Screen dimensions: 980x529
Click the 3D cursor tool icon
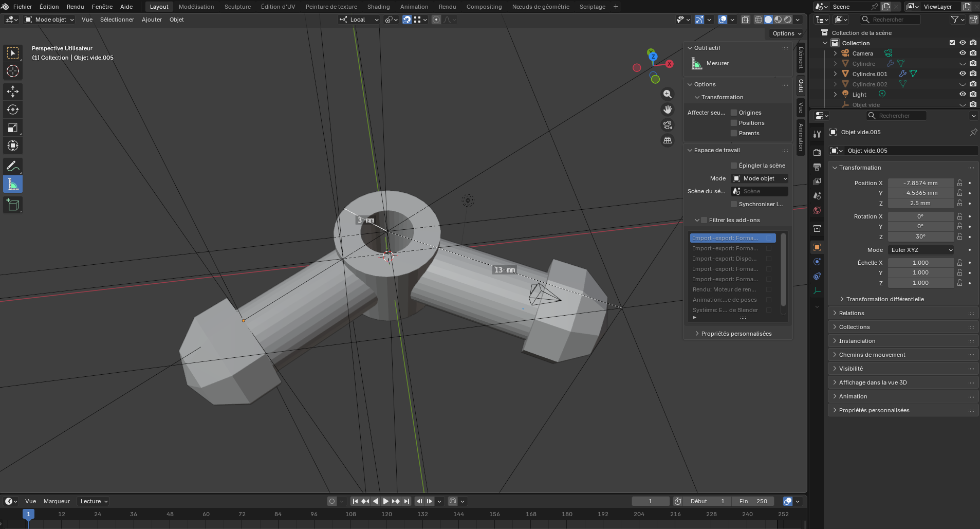tap(13, 71)
